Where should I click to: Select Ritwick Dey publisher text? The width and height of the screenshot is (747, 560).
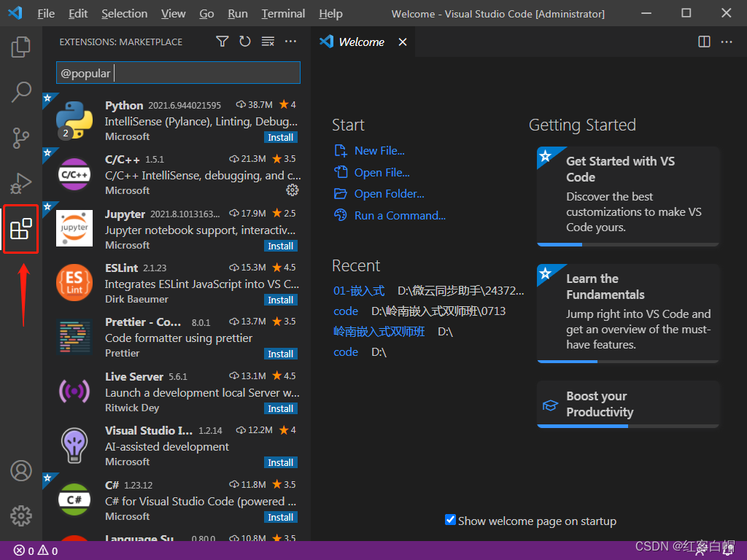coord(132,408)
